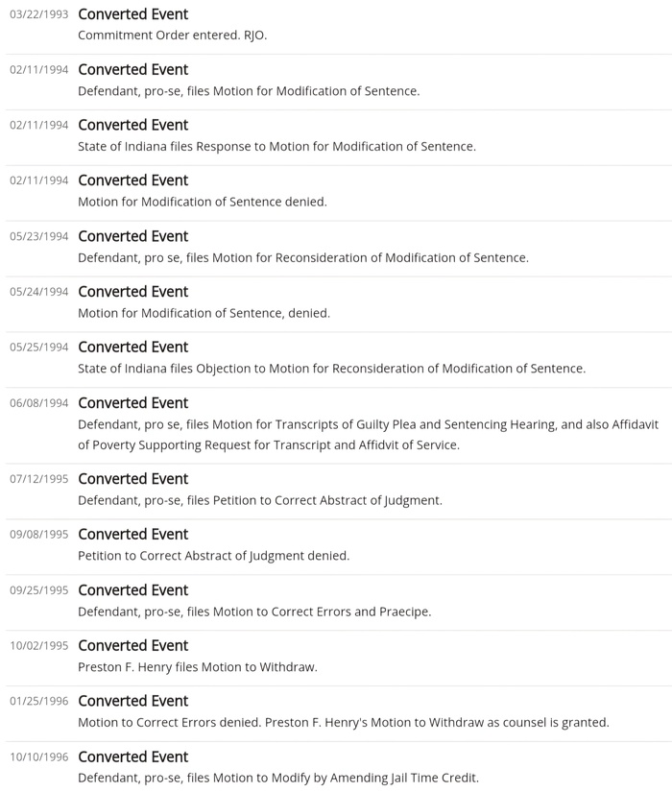Select Preston F. Henry files Motion to Withdraw
The height and width of the screenshot is (792, 672).
[x=197, y=667]
